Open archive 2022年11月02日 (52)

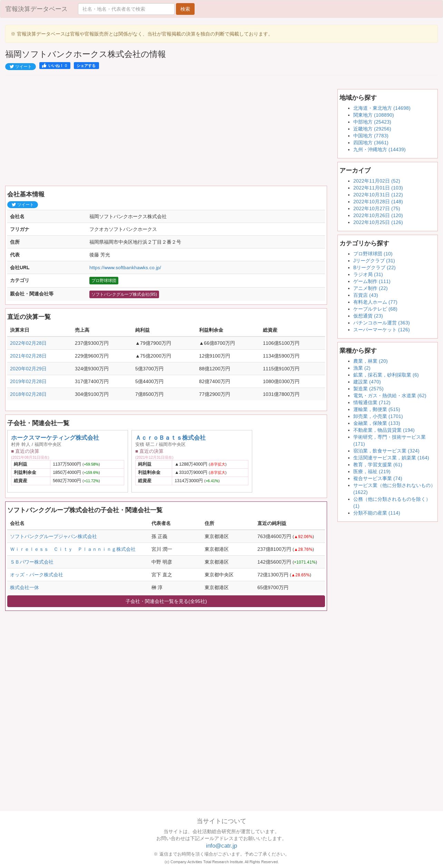[376, 181]
